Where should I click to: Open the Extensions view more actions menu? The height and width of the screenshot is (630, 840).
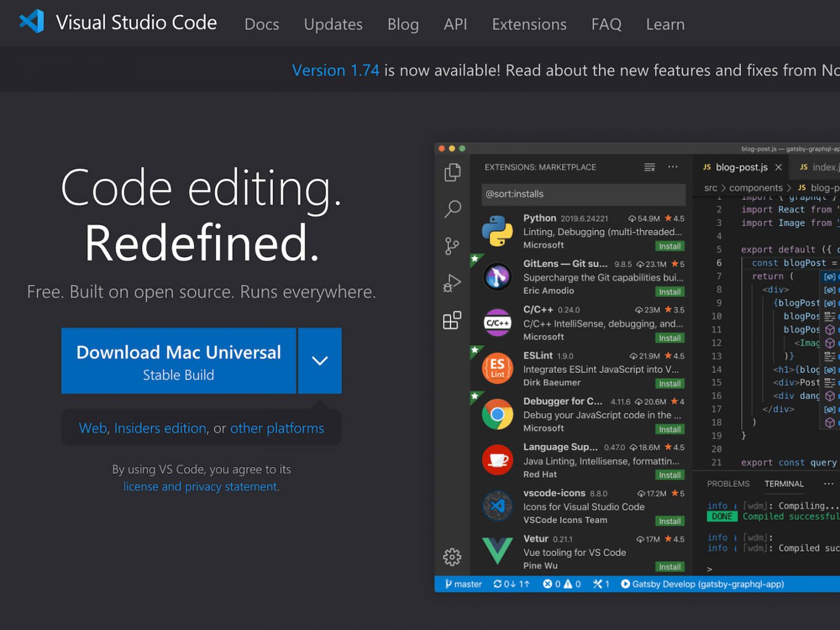click(x=673, y=167)
